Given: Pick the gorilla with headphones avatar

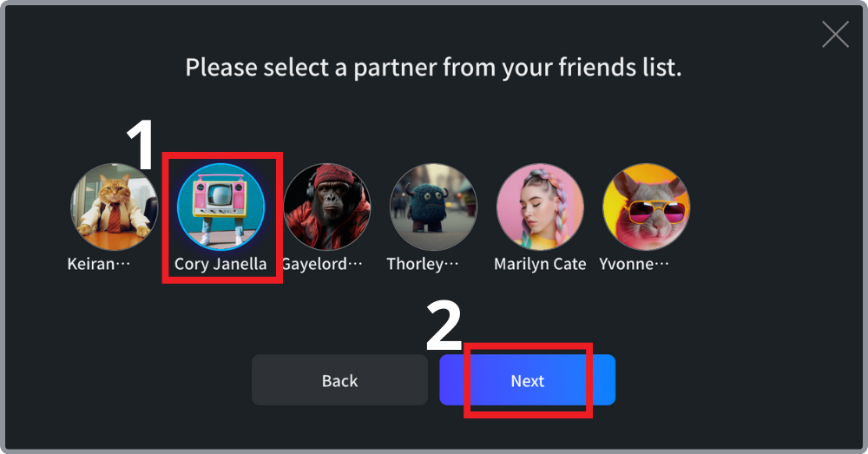Looking at the screenshot, I should point(327,207).
